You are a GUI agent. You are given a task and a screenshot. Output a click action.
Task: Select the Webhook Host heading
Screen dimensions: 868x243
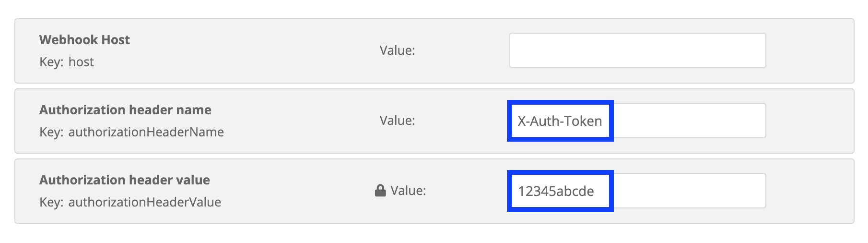click(84, 40)
